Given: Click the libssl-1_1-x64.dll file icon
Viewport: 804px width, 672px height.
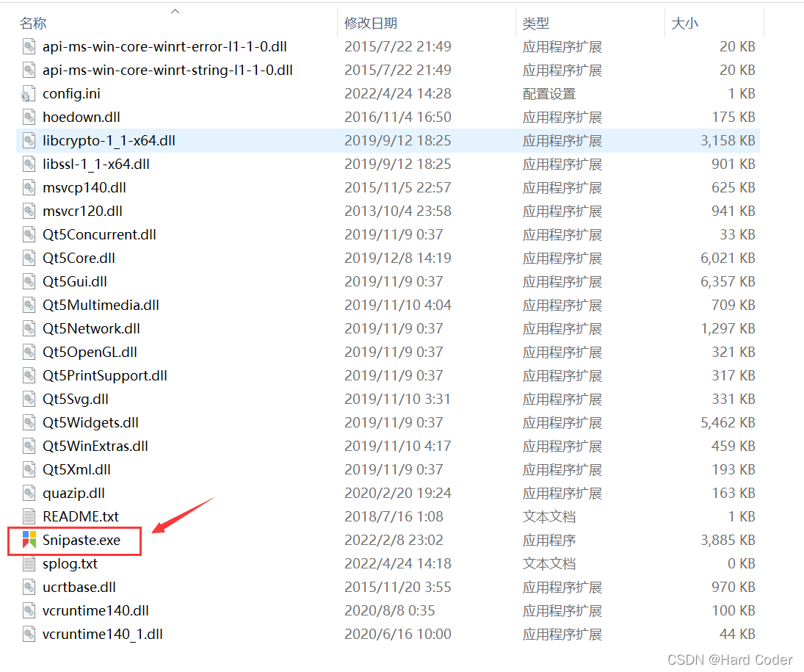Looking at the screenshot, I should coord(29,165).
